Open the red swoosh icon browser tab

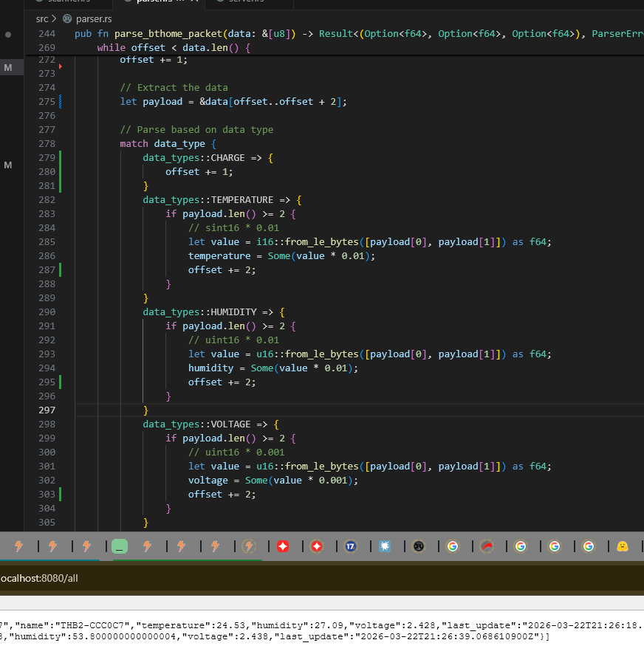pos(487,546)
